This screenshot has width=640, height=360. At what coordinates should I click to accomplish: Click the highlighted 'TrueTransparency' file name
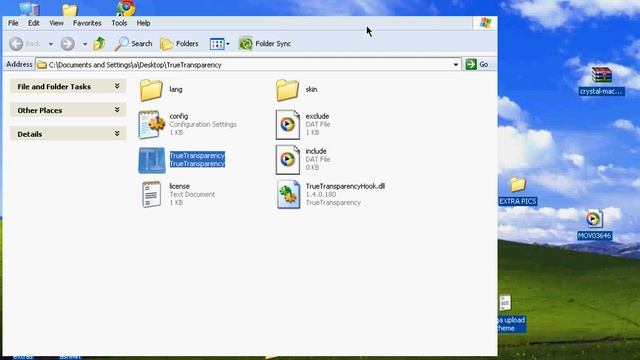pyautogui.click(x=197, y=156)
